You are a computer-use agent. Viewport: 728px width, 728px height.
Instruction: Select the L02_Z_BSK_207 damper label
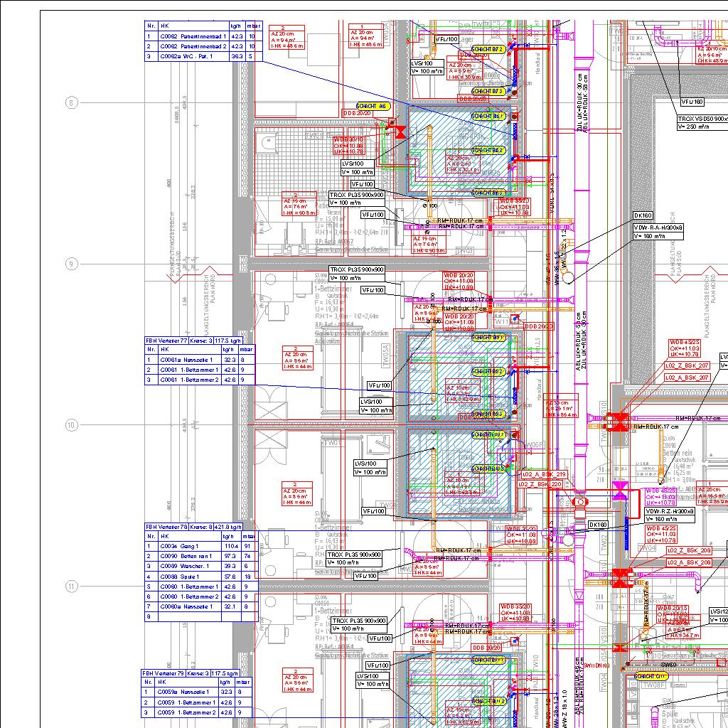pos(687,365)
